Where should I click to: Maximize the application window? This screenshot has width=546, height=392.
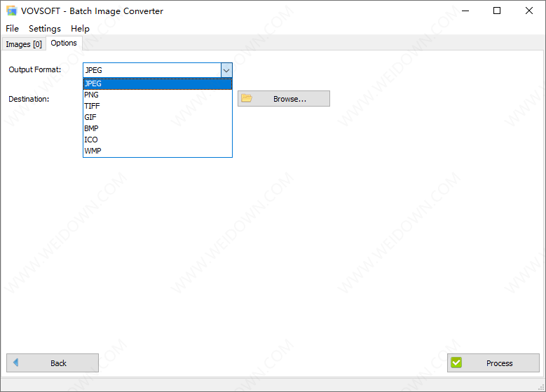click(x=497, y=11)
